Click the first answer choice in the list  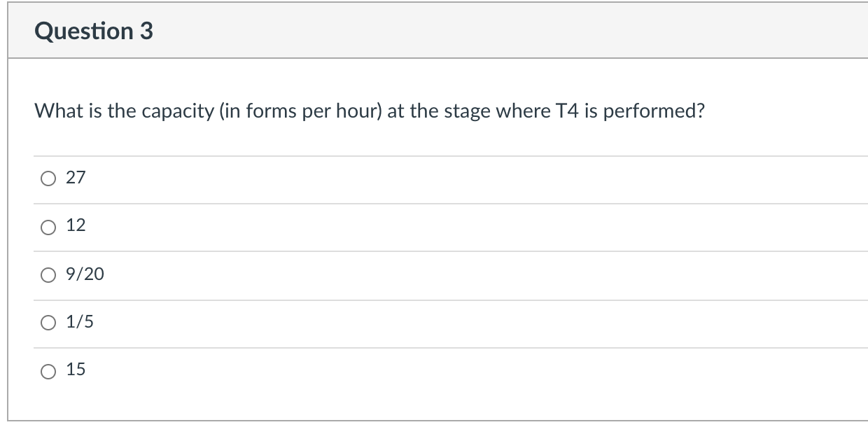[76, 178]
